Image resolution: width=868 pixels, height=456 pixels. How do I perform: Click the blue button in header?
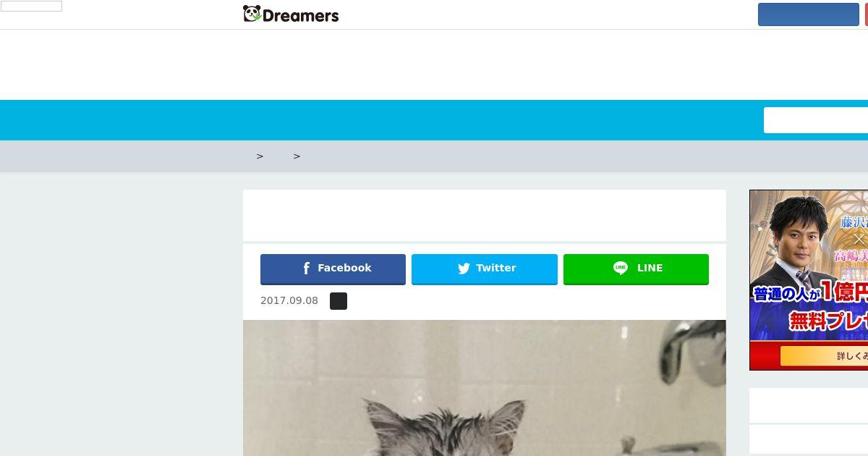tap(809, 14)
